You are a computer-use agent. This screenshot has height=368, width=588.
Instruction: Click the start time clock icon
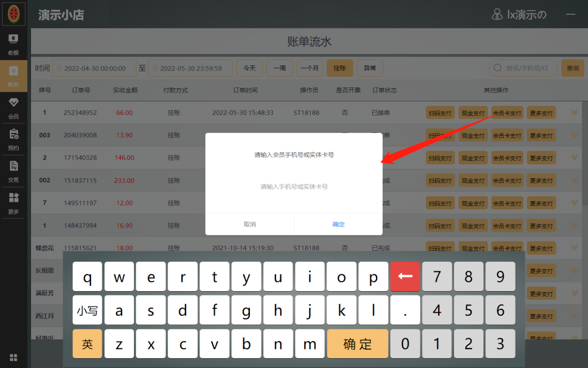(59, 68)
